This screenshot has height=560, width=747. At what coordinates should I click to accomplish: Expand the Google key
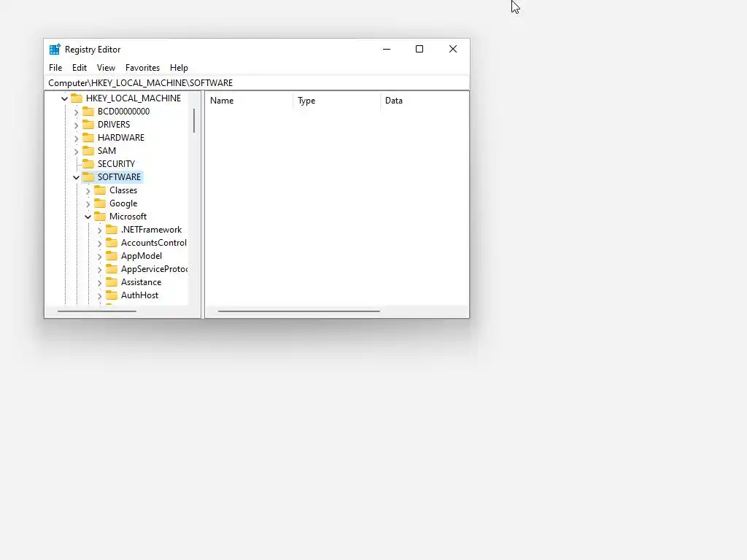pyautogui.click(x=88, y=204)
